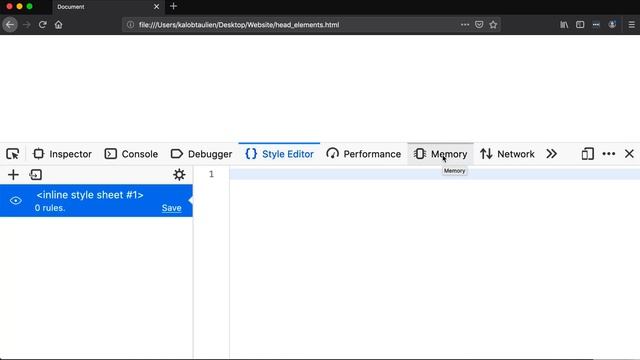Open the Network tab

coord(507,154)
